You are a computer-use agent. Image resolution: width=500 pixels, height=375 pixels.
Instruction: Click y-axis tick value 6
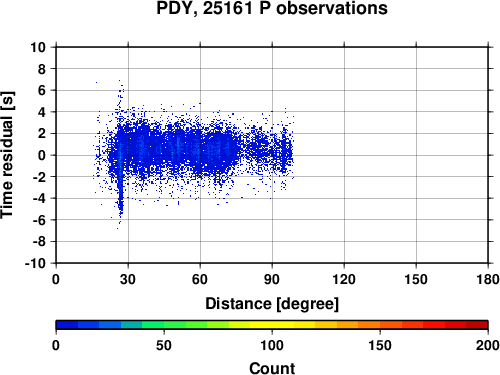click(42, 90)
